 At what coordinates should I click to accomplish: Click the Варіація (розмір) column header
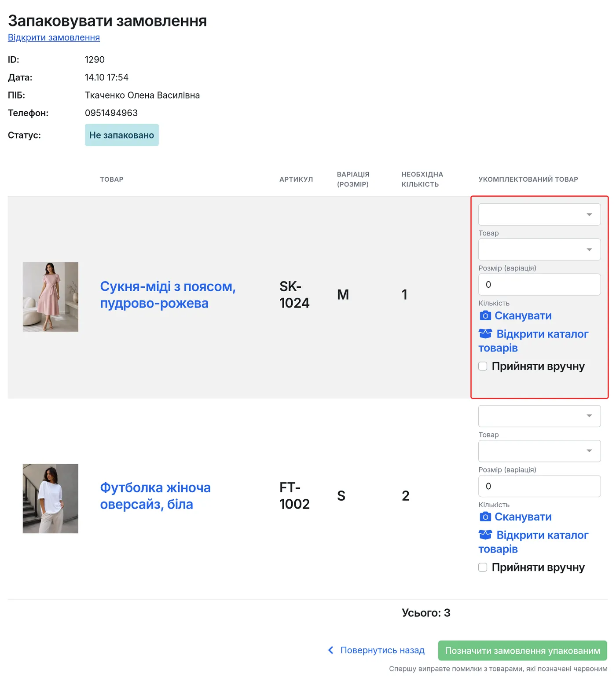(x=353, y=179)
